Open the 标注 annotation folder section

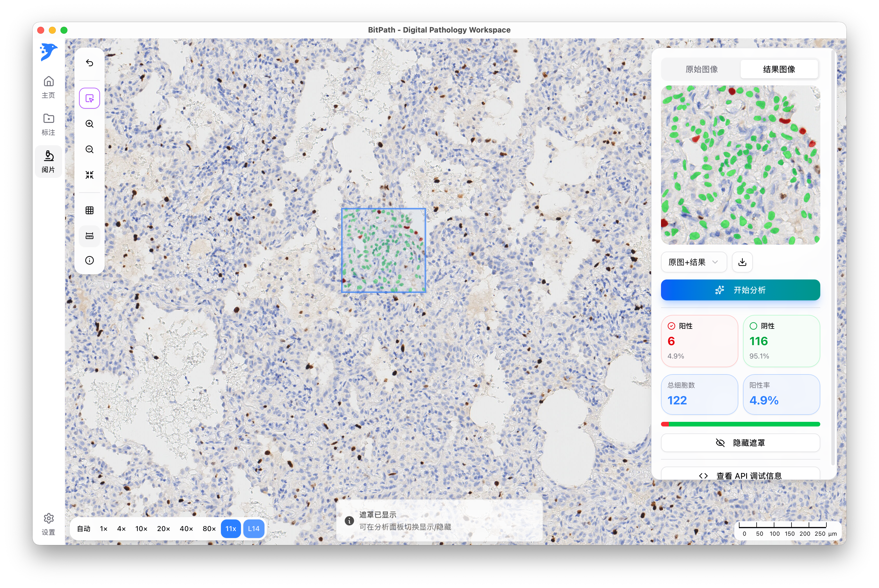pos(48,125)
